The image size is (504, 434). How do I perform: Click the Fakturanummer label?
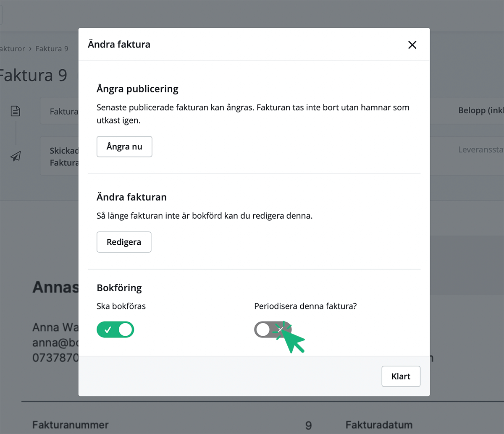click(70, 425)
